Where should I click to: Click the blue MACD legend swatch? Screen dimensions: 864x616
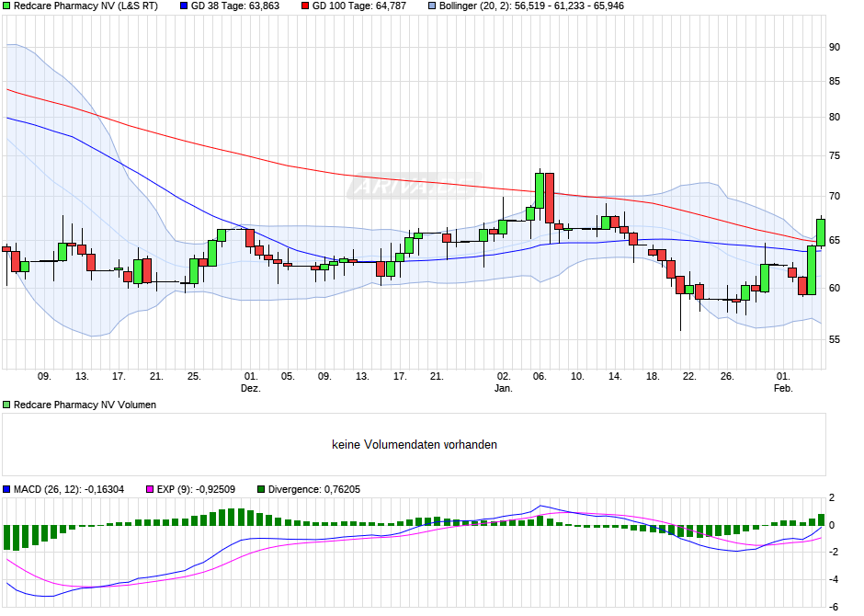point(6,489)
